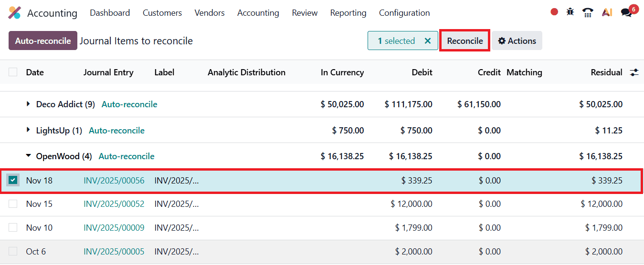Viewport: 644px width, 265px height.
Task: Open the Configuration menu
Action: click(x=404, y=13)
